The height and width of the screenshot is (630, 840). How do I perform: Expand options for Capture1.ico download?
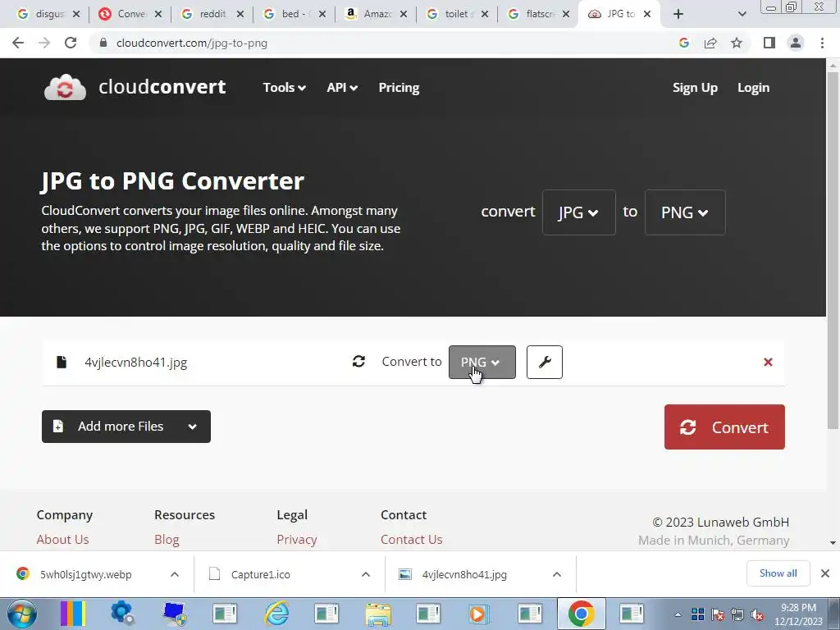366,574
